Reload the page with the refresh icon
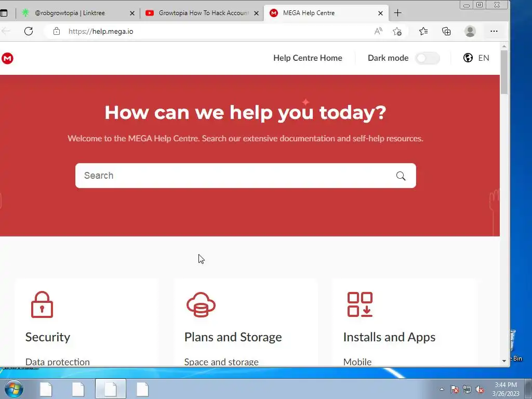532x399 pixels. (29, 31)
